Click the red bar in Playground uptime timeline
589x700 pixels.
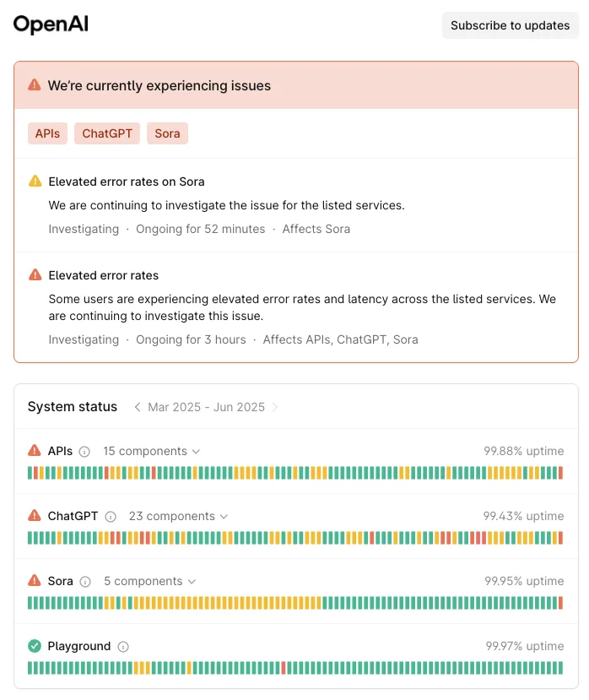coord(284,668)
